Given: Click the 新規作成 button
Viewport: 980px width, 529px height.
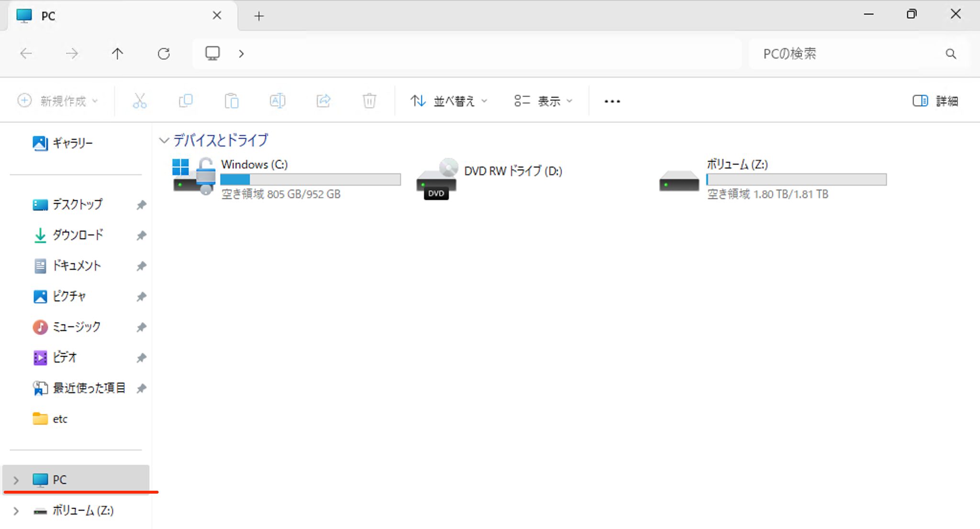Looking at the screenshot, I should [57, 101].
